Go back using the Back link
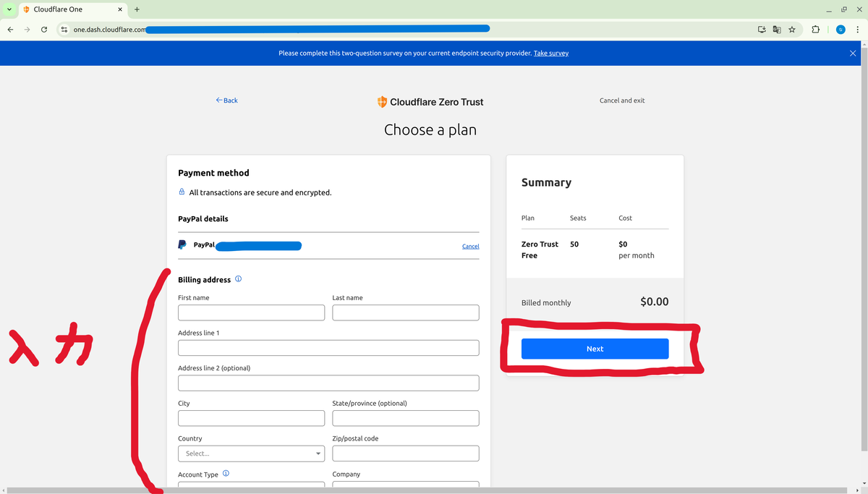 226,101
